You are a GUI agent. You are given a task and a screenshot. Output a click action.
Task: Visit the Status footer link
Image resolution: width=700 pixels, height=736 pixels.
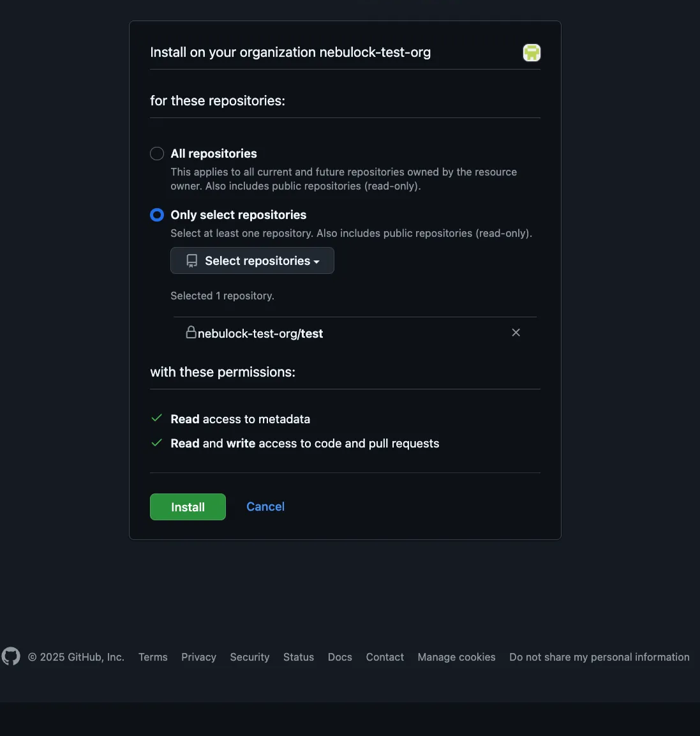pyautogui.click(x=299, y=657)
